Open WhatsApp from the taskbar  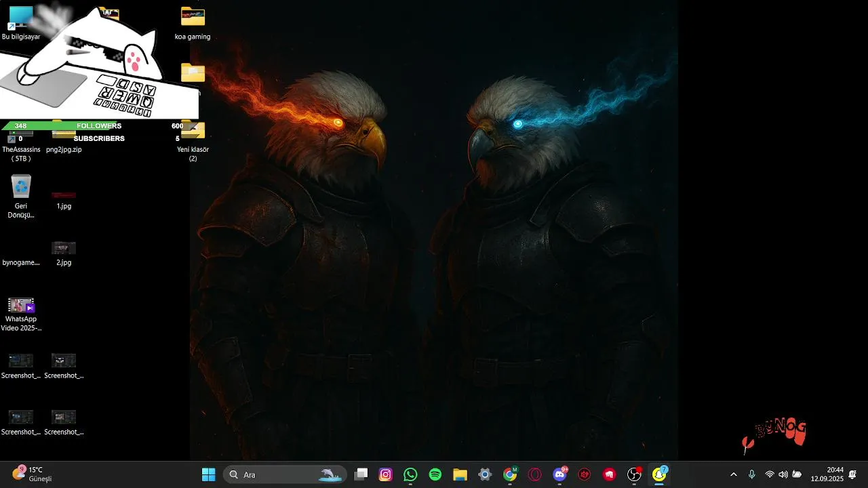point(410,474)
